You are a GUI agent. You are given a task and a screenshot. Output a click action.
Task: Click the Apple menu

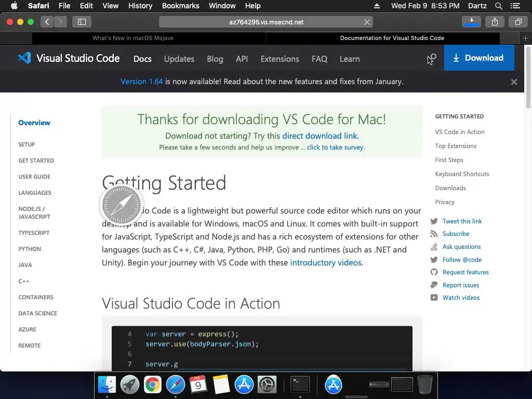click(14, 6)
